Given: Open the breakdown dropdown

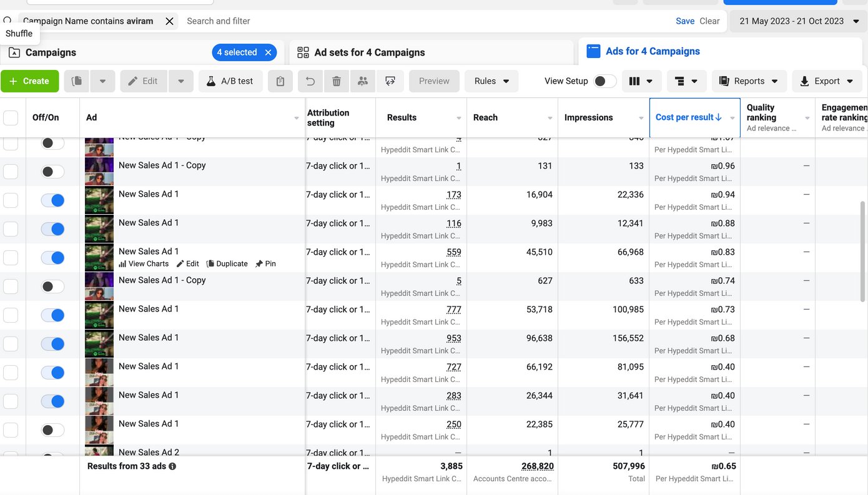Looking at the screenshot, I should click(x=686, y=81).
